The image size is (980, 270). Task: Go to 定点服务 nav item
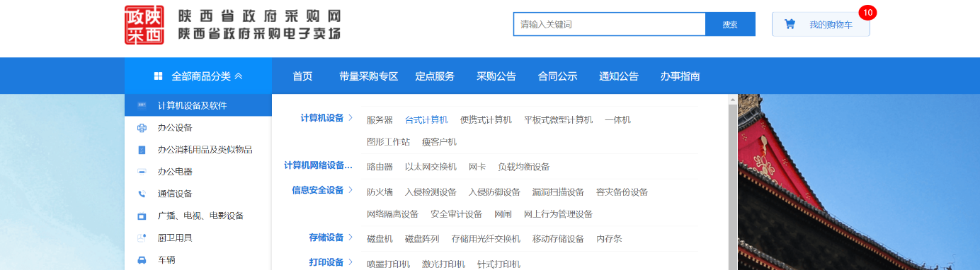click(x=435, y=76)
